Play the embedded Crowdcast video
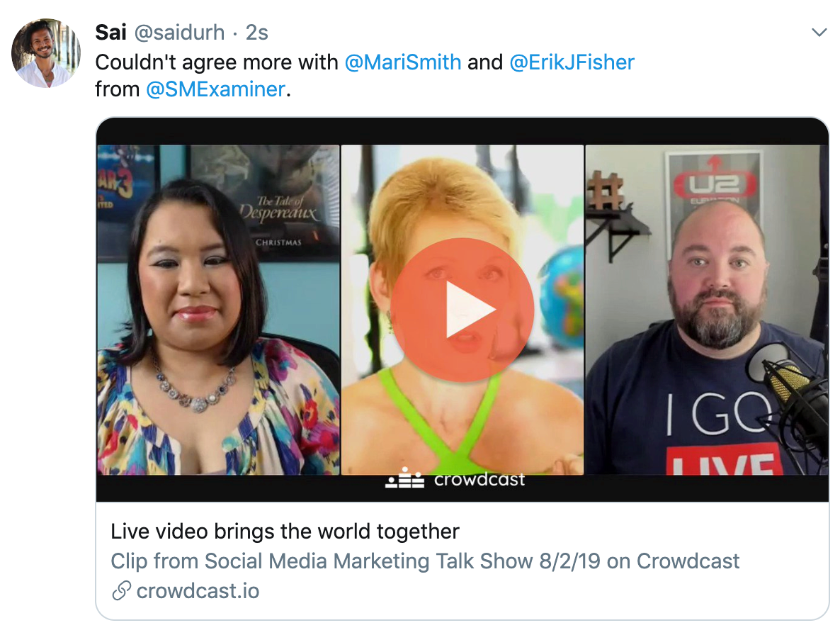This screenshot has height=635, width=840. pyautogui.click(x=462, y=310)
